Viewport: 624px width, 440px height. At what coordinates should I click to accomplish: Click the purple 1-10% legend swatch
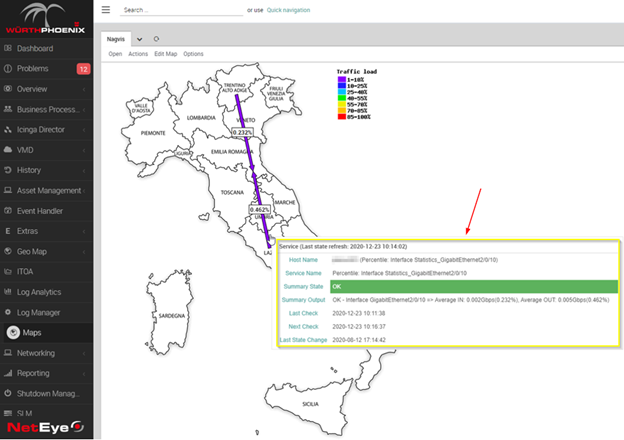tap(341, 80)
